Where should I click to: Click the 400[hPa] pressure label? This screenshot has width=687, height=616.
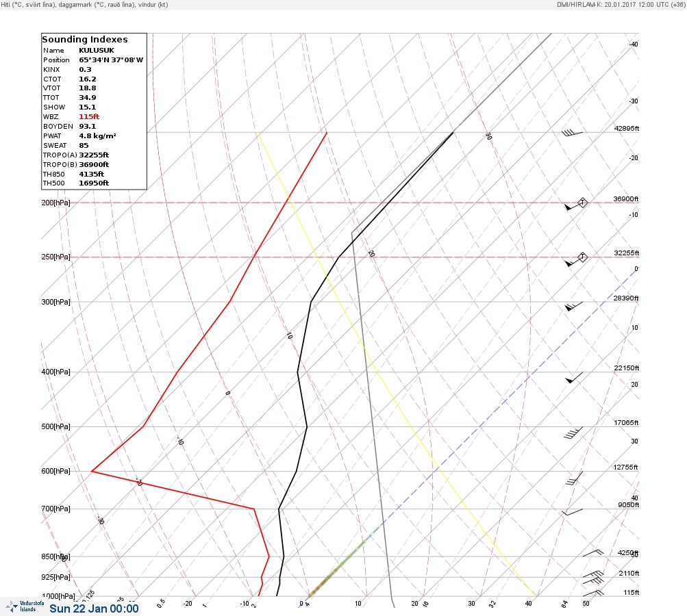click(x=55, y=372)
